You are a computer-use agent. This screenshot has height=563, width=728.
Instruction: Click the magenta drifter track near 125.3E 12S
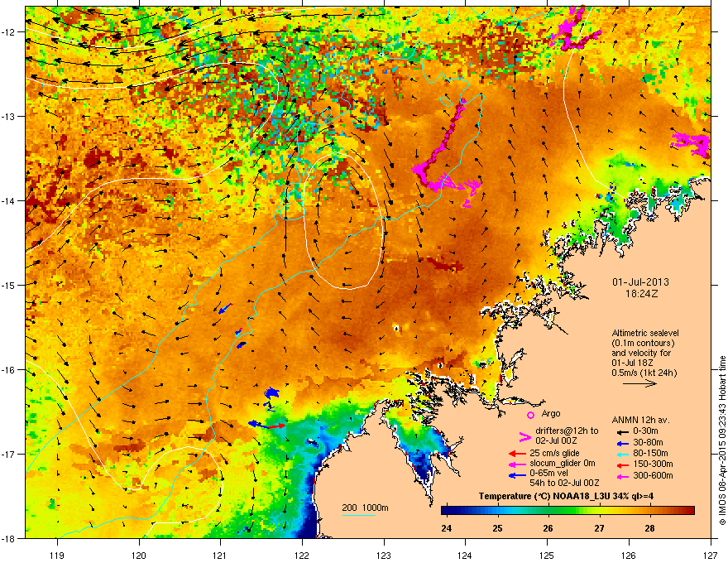coord(574,29)
